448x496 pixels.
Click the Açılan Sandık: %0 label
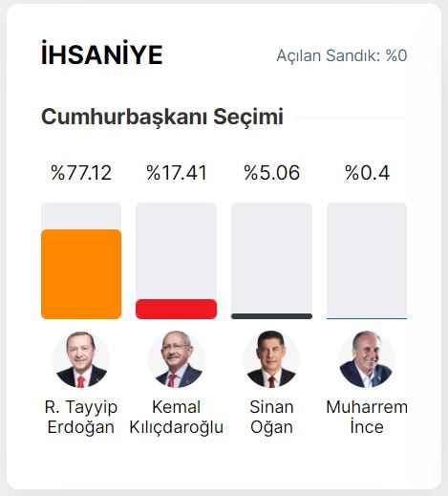click(342, 55)
